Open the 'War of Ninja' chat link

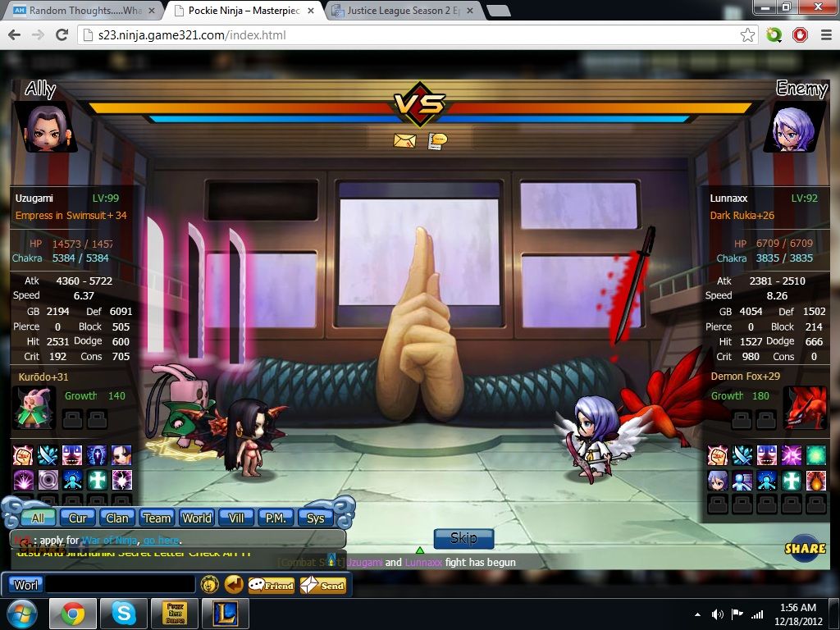point(110,540)
